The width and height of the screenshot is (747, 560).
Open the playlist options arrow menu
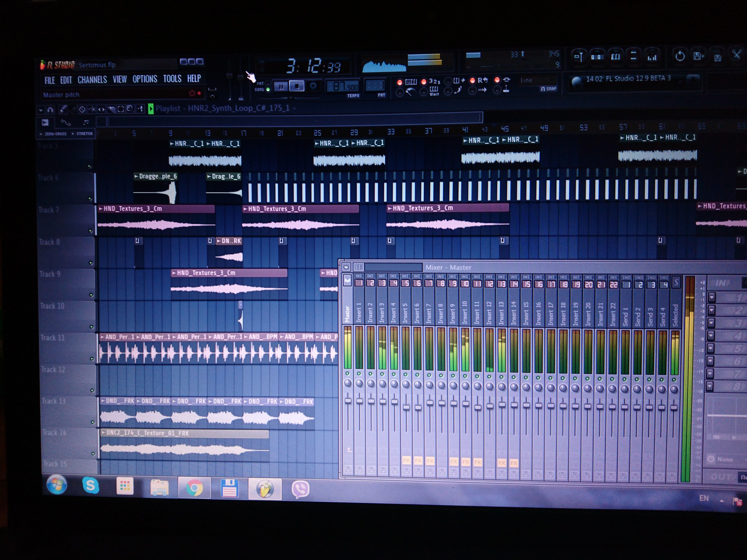(41, 110)
